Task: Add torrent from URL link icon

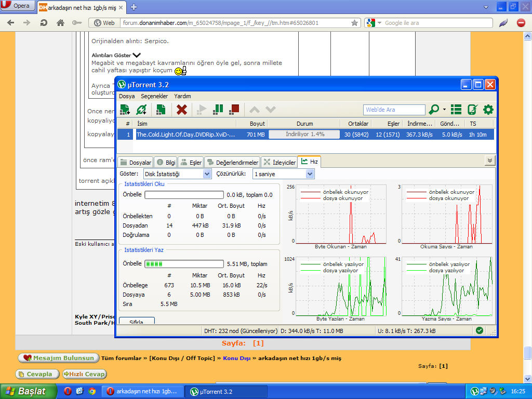Action: pos(141,110)
